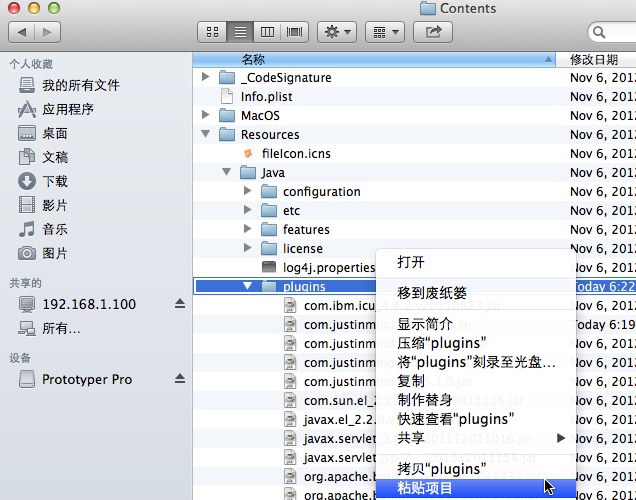Open the Applications (应用程序) sidebar item
This screenshot has width=636, height=500.
(x=68, y=109)
